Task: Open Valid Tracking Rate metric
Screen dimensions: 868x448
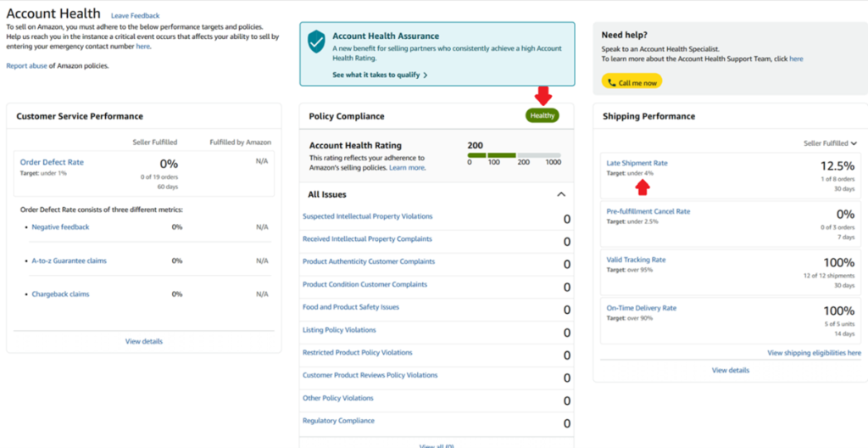Action: 636,260
